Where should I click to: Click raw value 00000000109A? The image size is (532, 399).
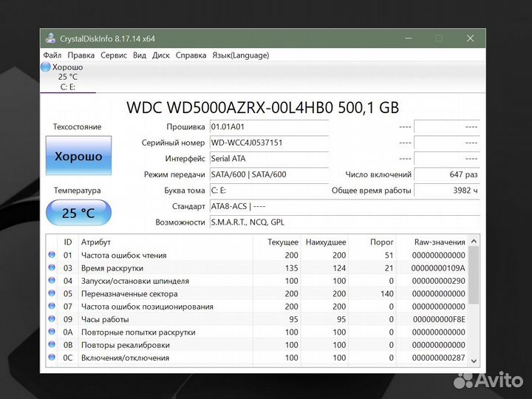pyautogui.click(x=438, y=268)
